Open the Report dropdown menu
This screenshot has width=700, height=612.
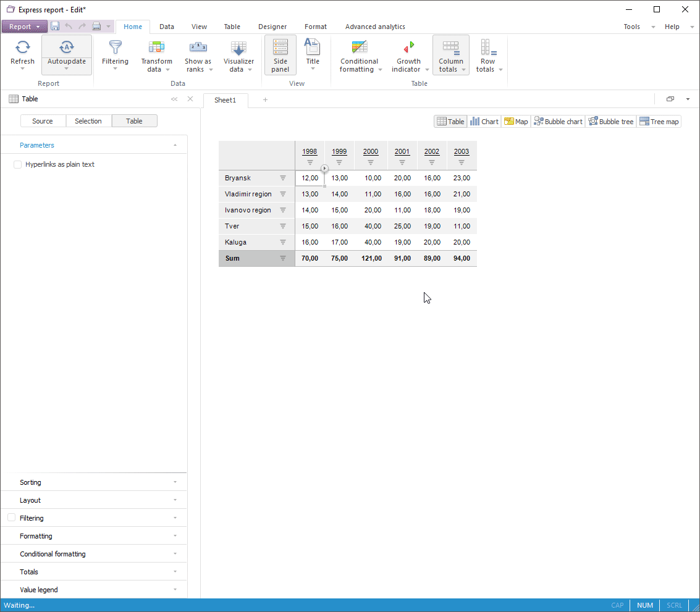click(24, 27)
